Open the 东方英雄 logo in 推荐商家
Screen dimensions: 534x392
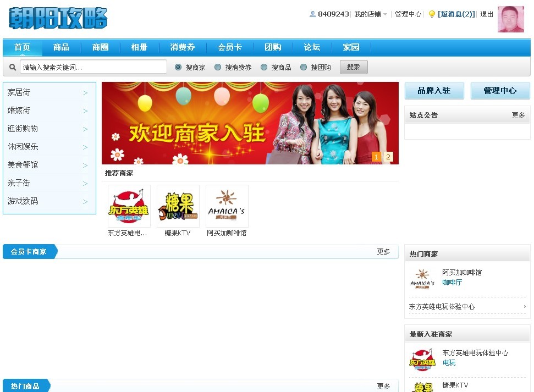(129, 206)
